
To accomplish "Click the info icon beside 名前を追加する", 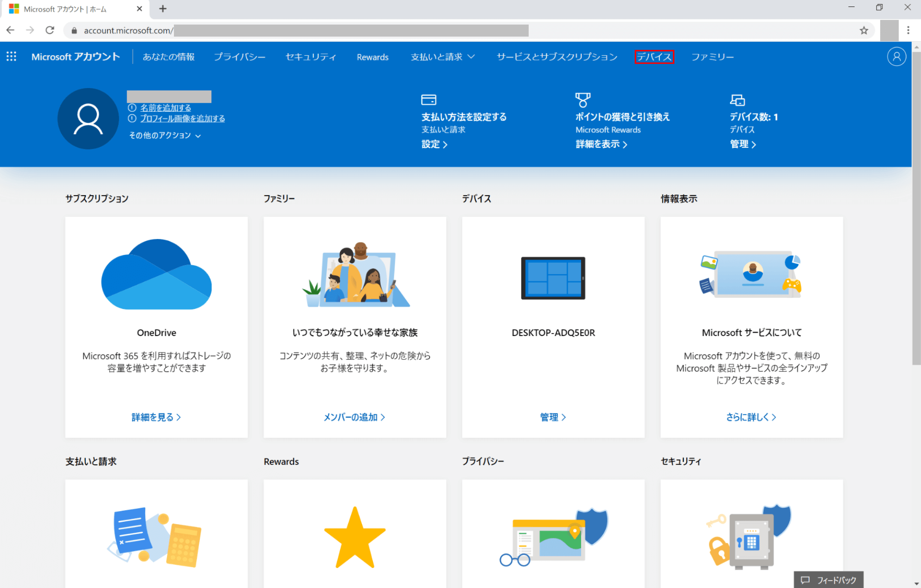I will click(132, 107).
